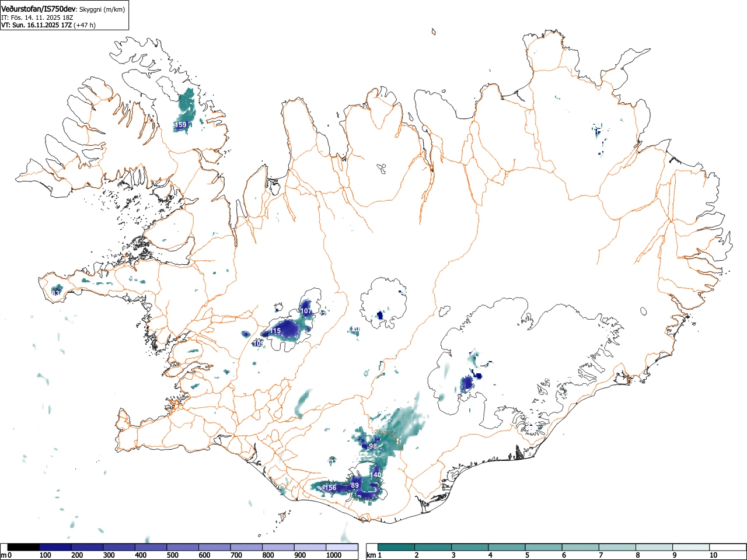Screen dimensions: 747x560
Task: Click the black 0–100 m legend swatch
Action: click(24, 547)
